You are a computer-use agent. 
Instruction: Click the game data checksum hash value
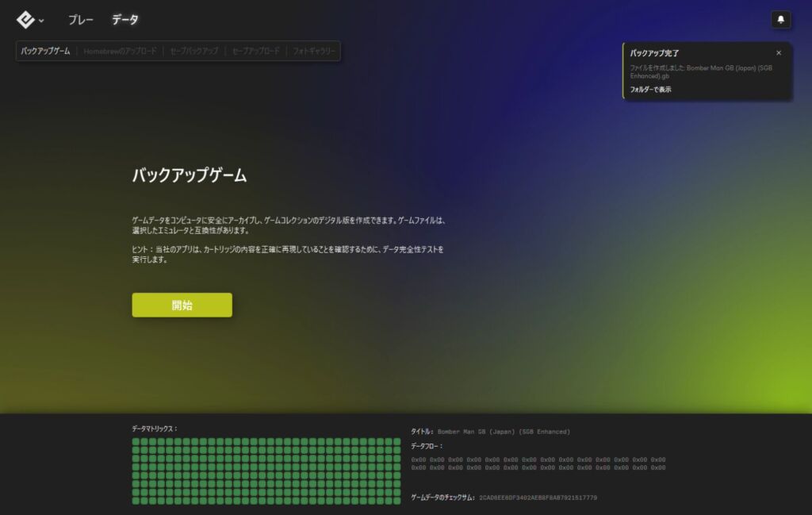coord(538,498)
